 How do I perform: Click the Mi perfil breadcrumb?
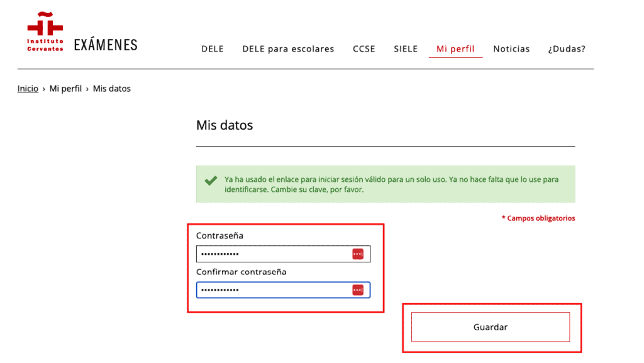(65, 89)
